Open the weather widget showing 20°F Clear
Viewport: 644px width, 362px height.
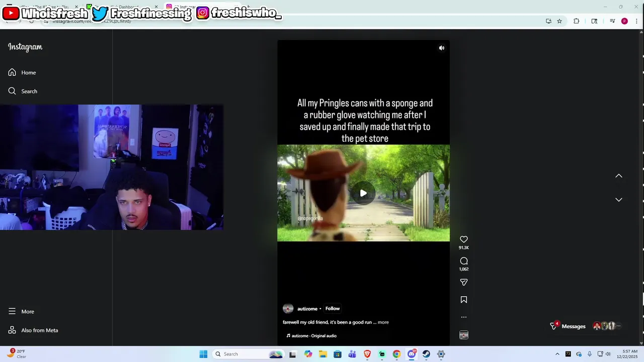16,354
